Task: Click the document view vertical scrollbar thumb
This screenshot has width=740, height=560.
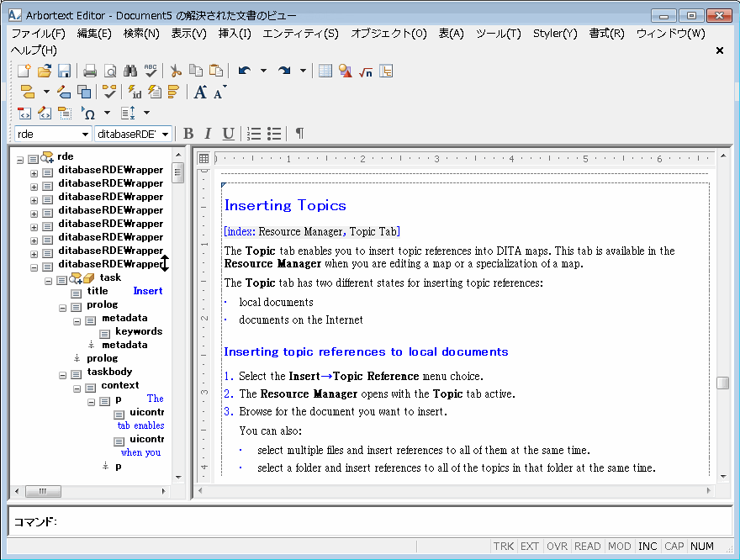Action: point(722,383)
